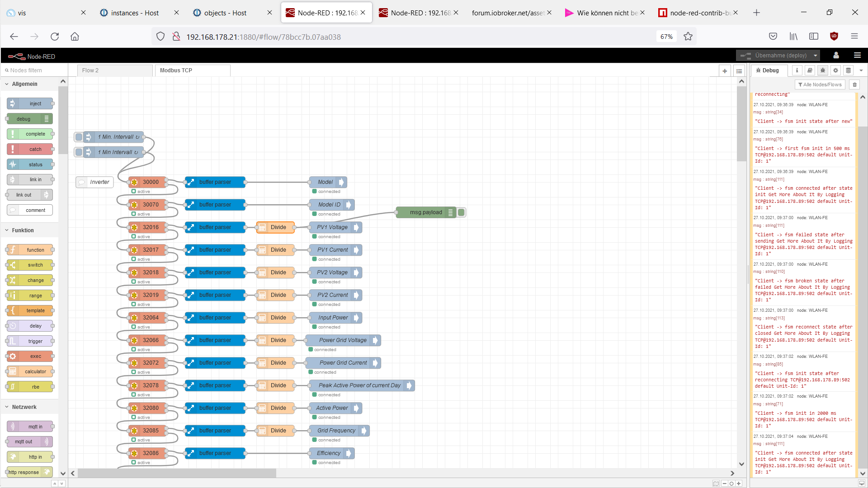Open a new browser tab
868x488 pixels.
pos(756,13)
